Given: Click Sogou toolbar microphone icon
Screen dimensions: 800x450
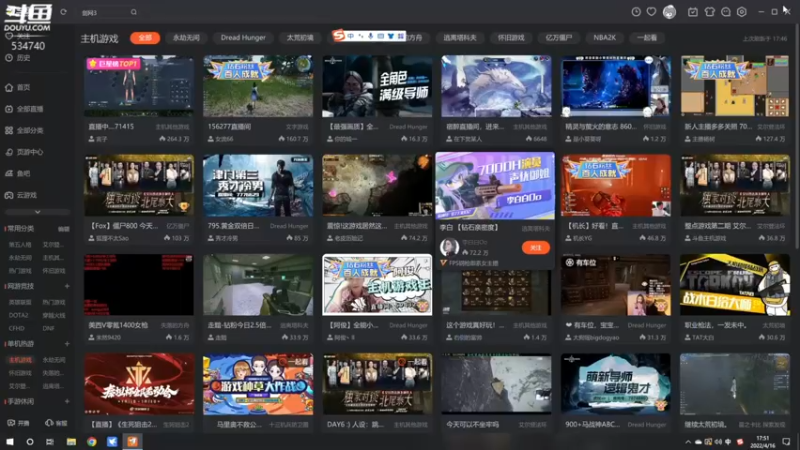Looking at the screenshot, I should 370,36.
